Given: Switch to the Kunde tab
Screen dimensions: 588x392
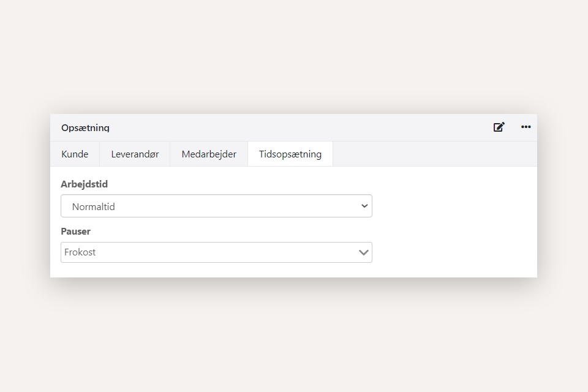Looking at the screenshot, I should click(x=74, y=154).
